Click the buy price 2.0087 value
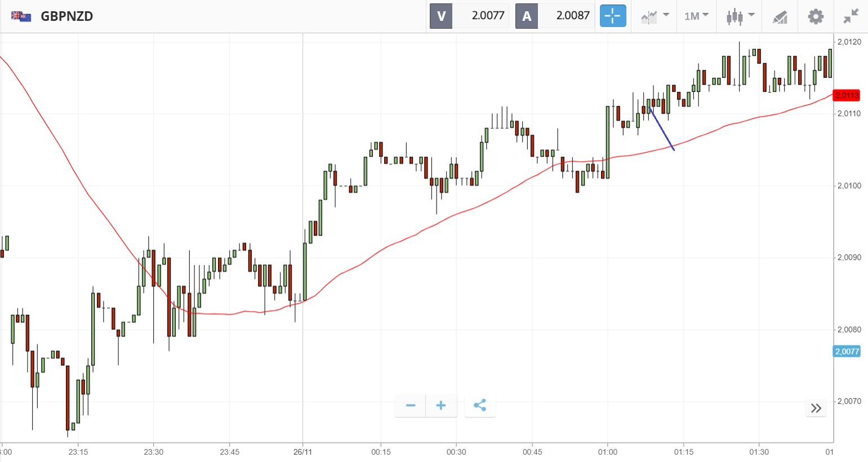The image size is (868, 462). click(572, 16)
